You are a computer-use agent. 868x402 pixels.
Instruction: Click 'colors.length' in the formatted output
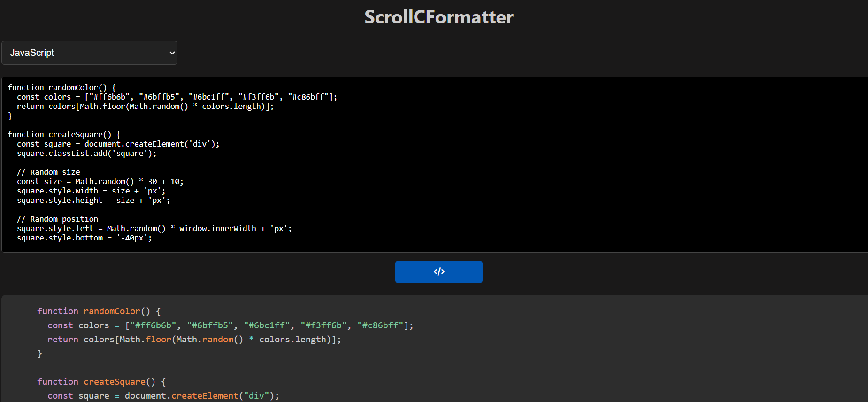pyautogui.click(x=292, y=340)
